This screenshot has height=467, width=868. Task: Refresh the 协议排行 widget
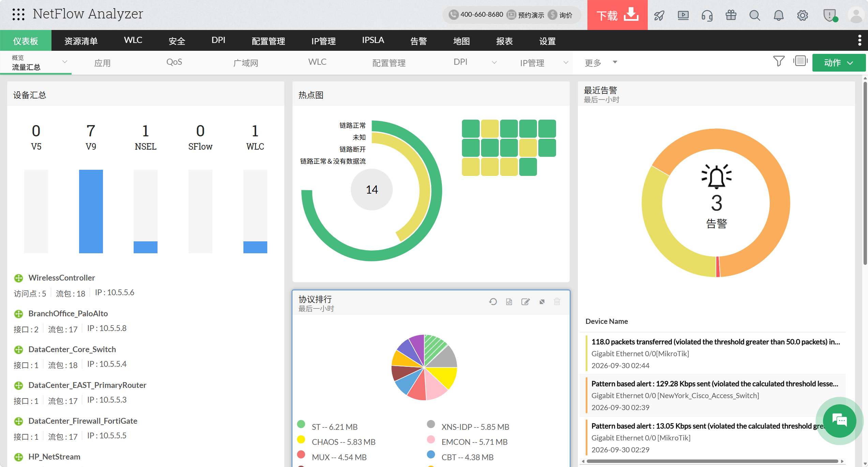[493, 302]
